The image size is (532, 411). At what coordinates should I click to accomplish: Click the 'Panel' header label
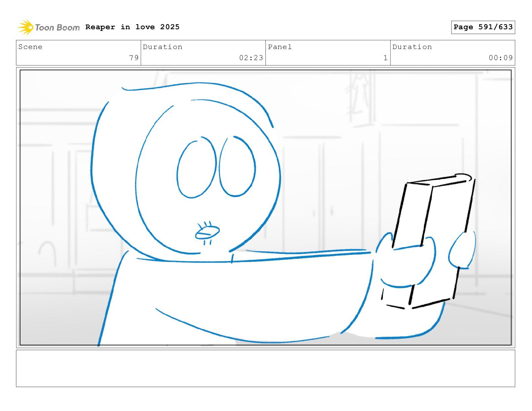click(280, 47)
